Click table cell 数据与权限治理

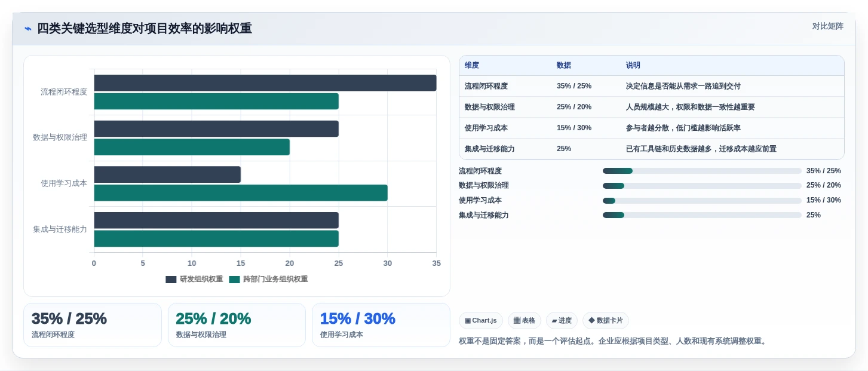490,107
